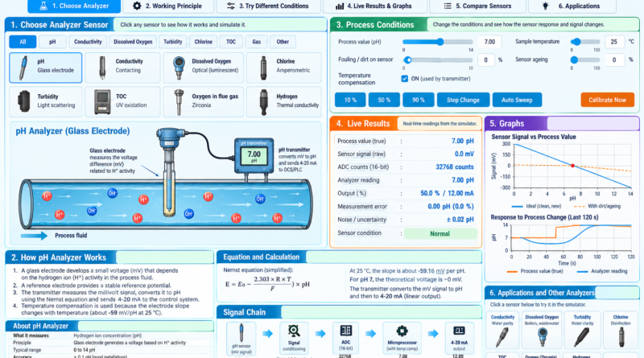Select pH glass electrode sensor icon
The image size is (644, 358).
coord(24,68)
